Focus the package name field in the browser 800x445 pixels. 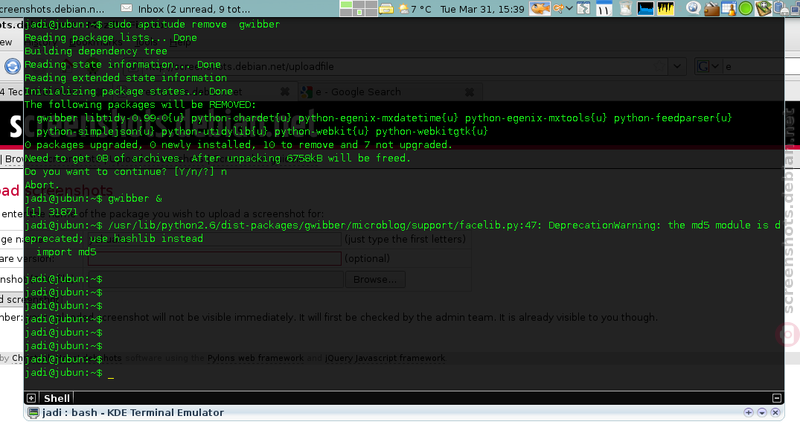pyautogui.click(x=214, y=239)
